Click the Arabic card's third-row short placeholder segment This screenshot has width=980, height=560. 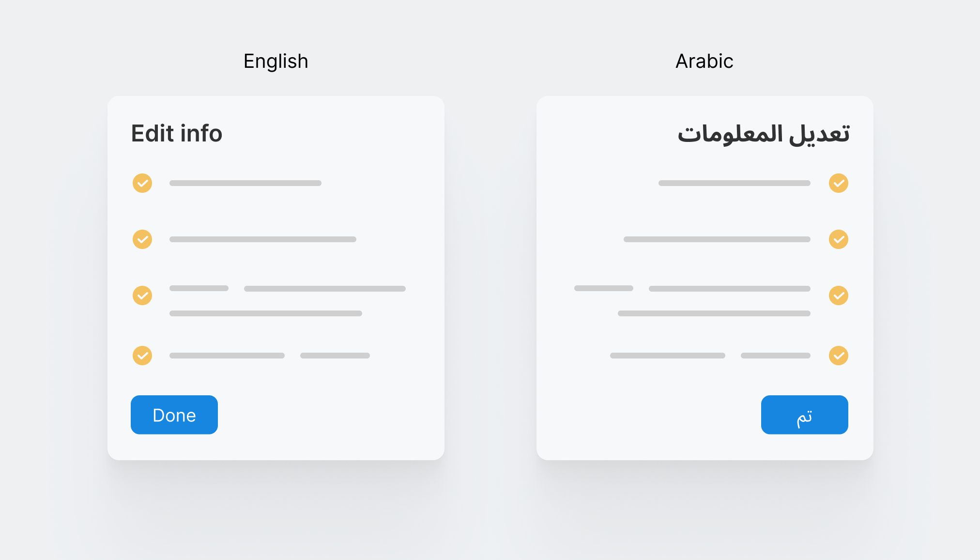point(603,288)
